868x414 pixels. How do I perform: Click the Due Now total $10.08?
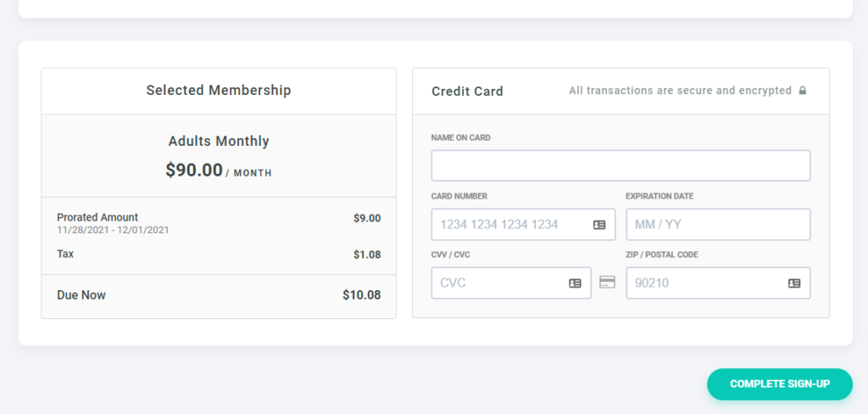point(361,295)
